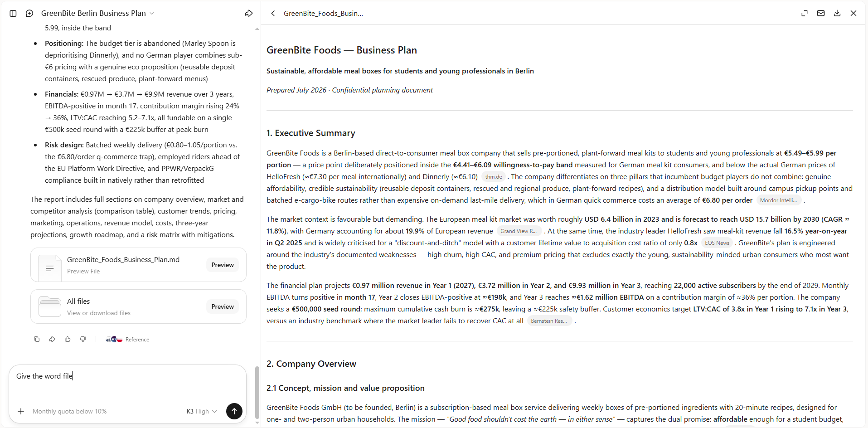Add attachment with plus icon
Image resolution: width=868 pixels, height=428 pixels.
click(x=21, y=411)
